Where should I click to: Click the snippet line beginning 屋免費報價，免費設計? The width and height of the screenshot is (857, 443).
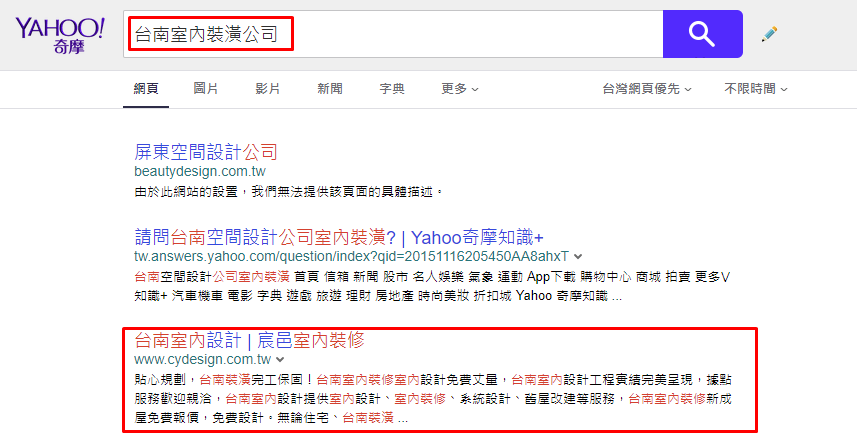(271, 418)
